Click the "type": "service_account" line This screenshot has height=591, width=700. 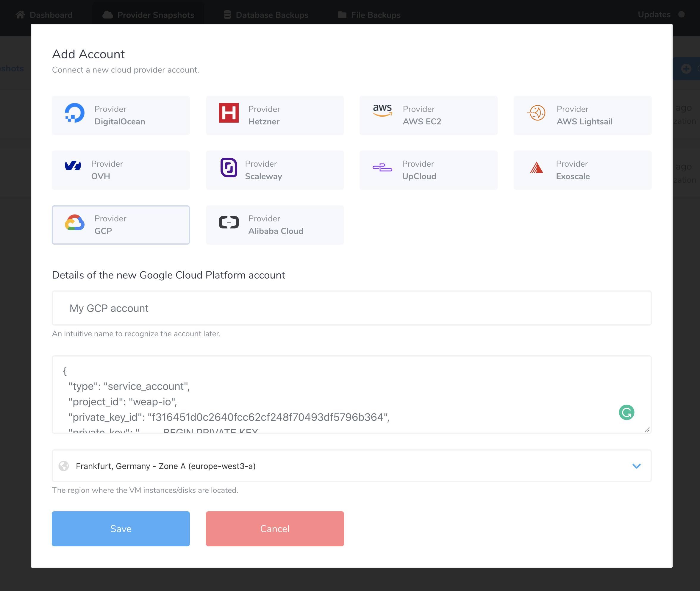[129, 386]
